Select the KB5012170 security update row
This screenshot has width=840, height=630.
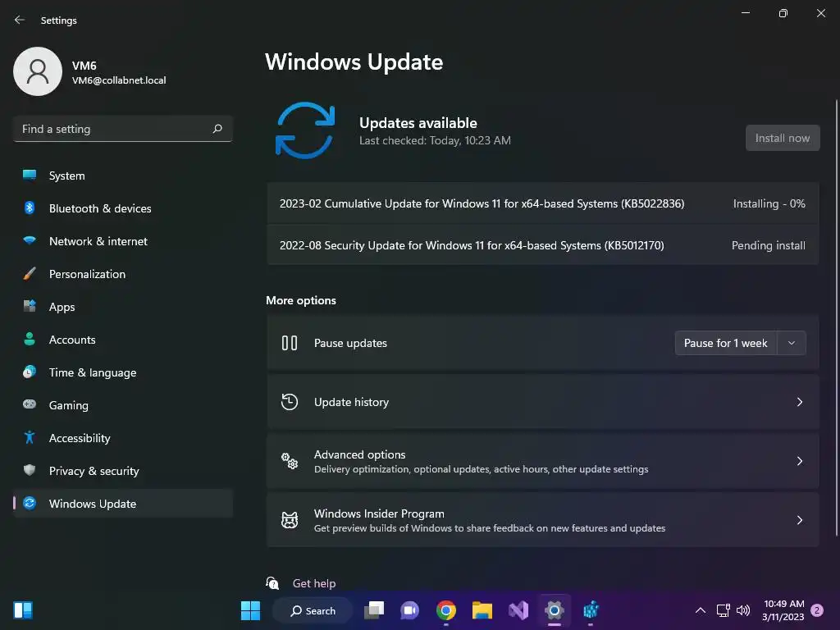tap(543, 245)
